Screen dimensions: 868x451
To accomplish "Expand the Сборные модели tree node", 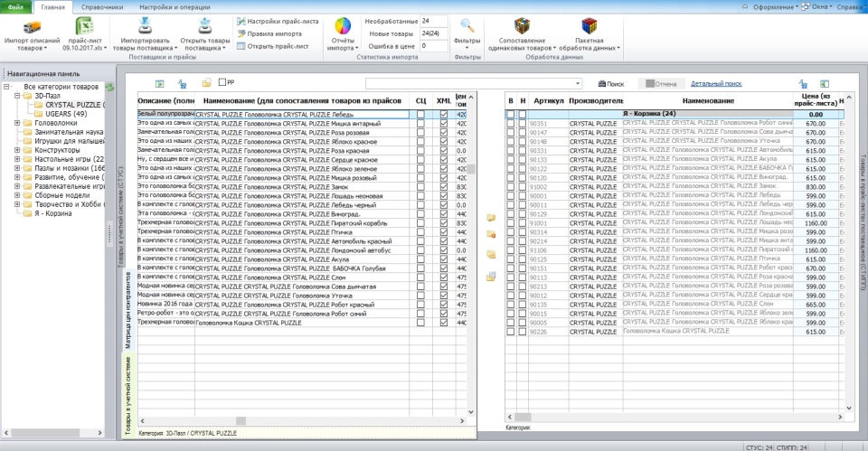I will click(x=17, y=195).
